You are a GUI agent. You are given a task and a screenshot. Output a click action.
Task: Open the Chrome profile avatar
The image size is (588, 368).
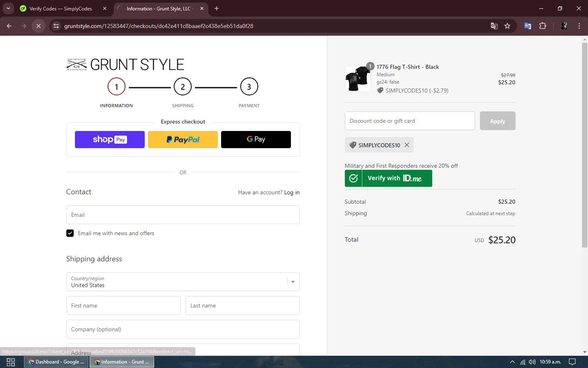pos(564,26)
